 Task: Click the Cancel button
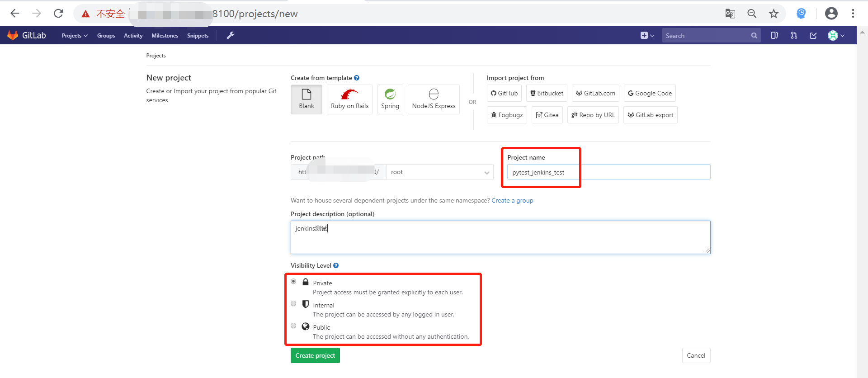pyautogui.click(x=696, y=355)
